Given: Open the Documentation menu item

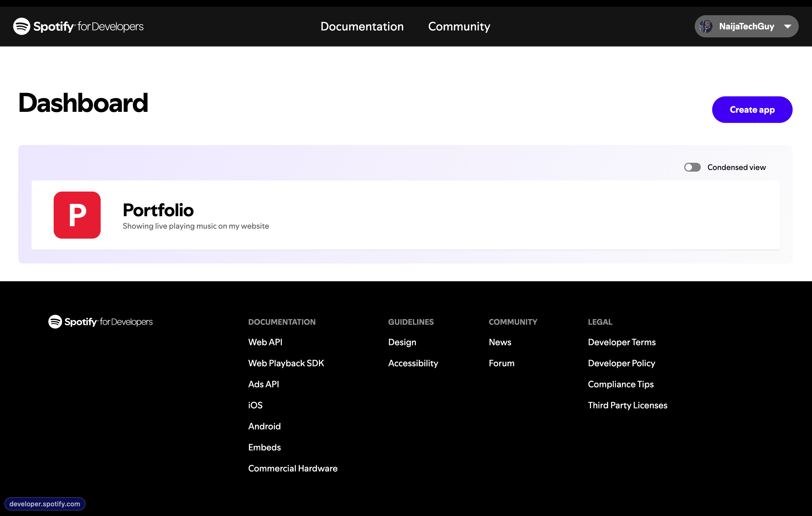Looking at the screenshot, I should (362, 26).
